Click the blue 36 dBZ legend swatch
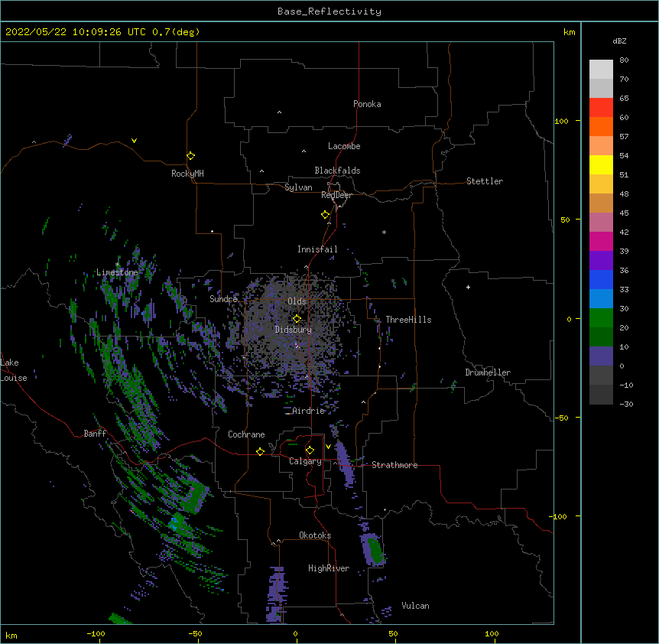The image size is (659, 644). point(601,279)
